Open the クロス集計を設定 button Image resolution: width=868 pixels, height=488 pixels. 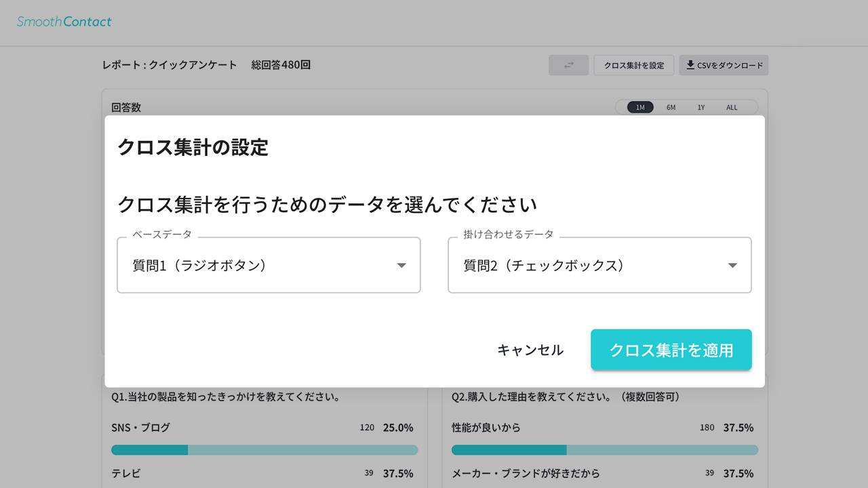[634, 65]
